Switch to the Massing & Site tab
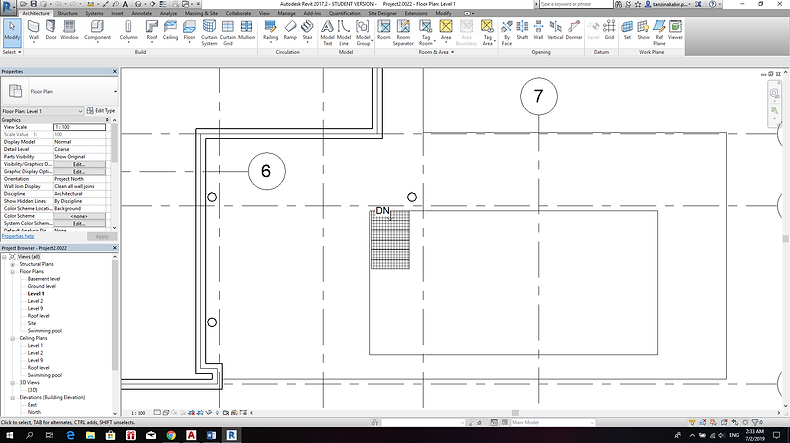The image size is (790, 443). click(201, 13)
